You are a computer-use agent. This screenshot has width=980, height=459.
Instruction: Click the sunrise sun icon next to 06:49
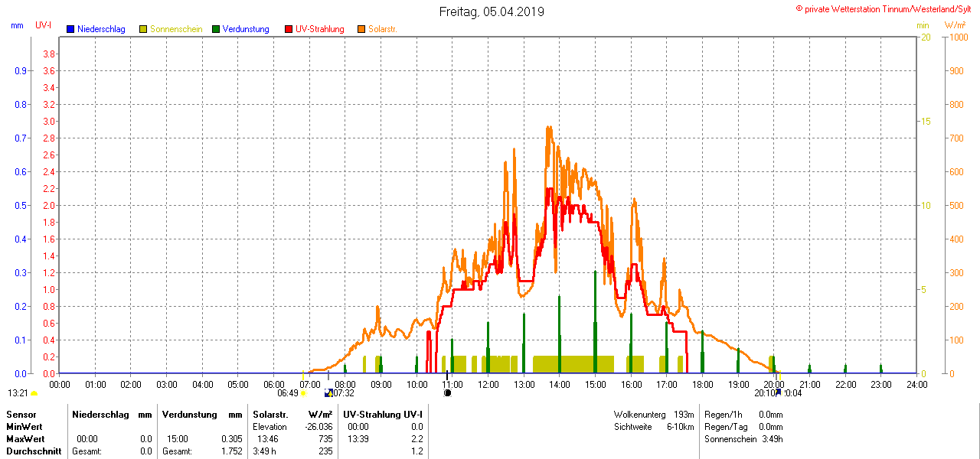[303, 393]
